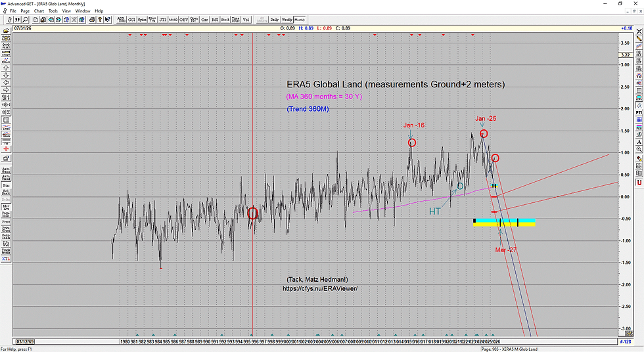Click the Jan -25 red circle marker
Image resolution: width=644 pixels, height=352 pixels.
click(484, 133)
